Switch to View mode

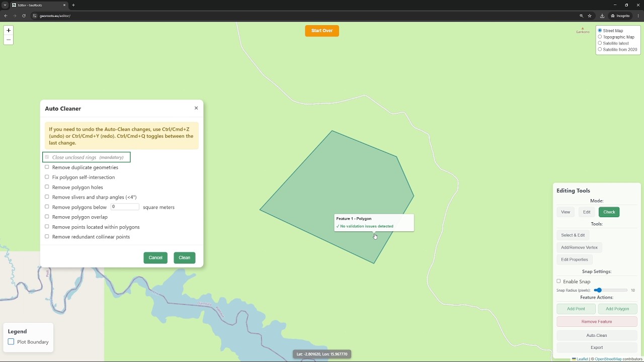click(566, 212)
